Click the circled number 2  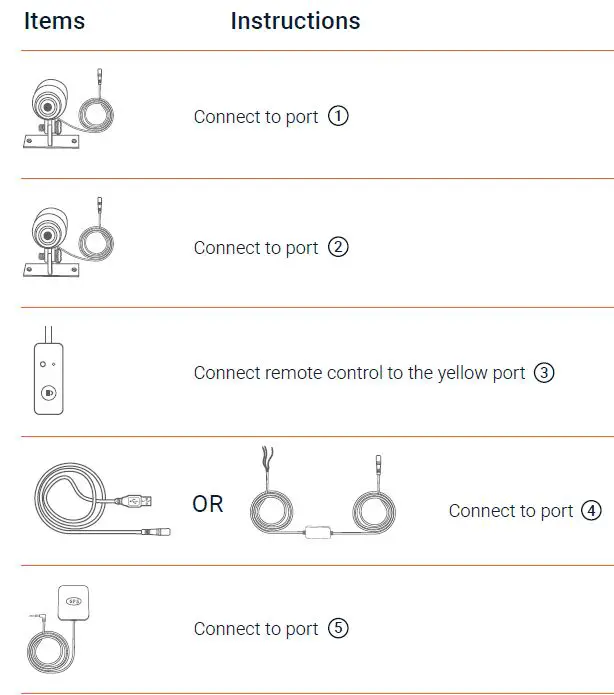pyautogui.click(x=338, y=247)
